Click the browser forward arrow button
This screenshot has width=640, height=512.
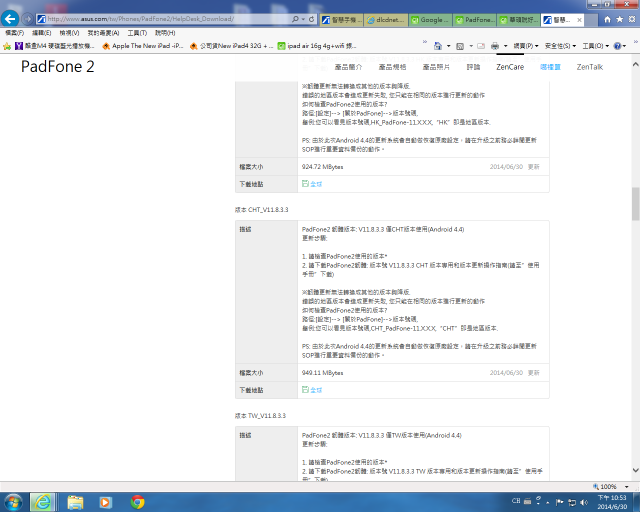click(x=27, y=19)
